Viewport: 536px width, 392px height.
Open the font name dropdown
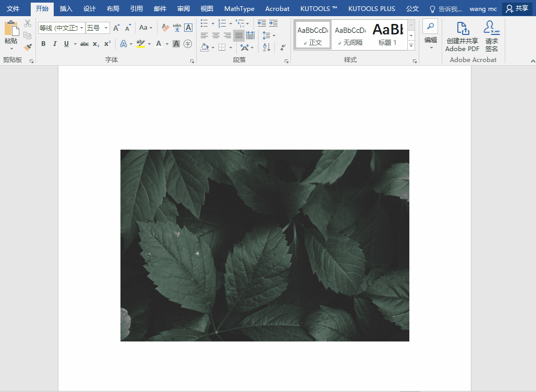[82, 28]
